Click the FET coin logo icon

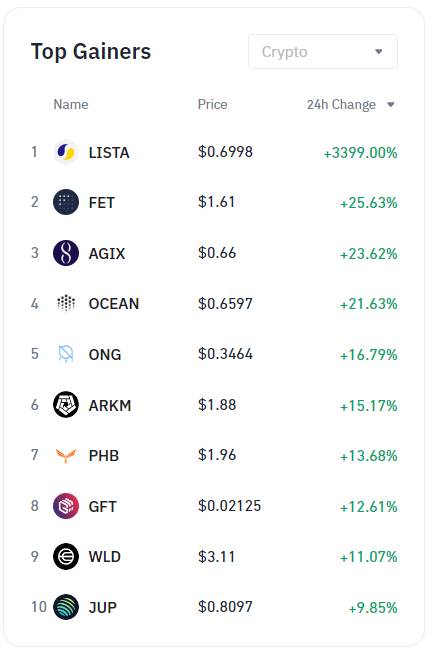pyautogui.click(x=66, y=203)
